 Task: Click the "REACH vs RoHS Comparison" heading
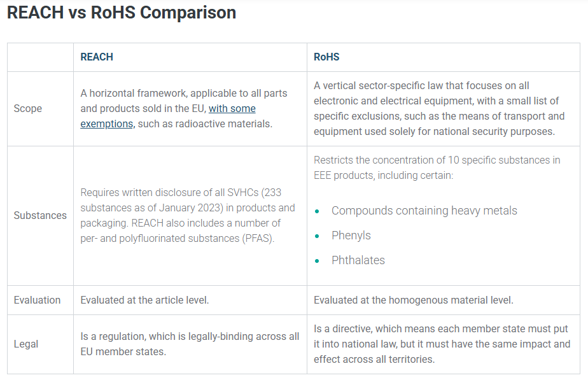122,13
